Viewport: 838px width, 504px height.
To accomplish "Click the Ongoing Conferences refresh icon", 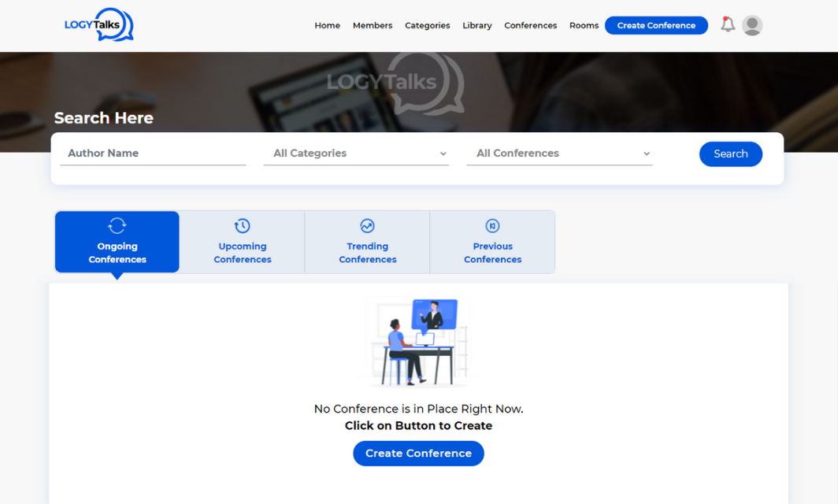I will pos(117,225).
